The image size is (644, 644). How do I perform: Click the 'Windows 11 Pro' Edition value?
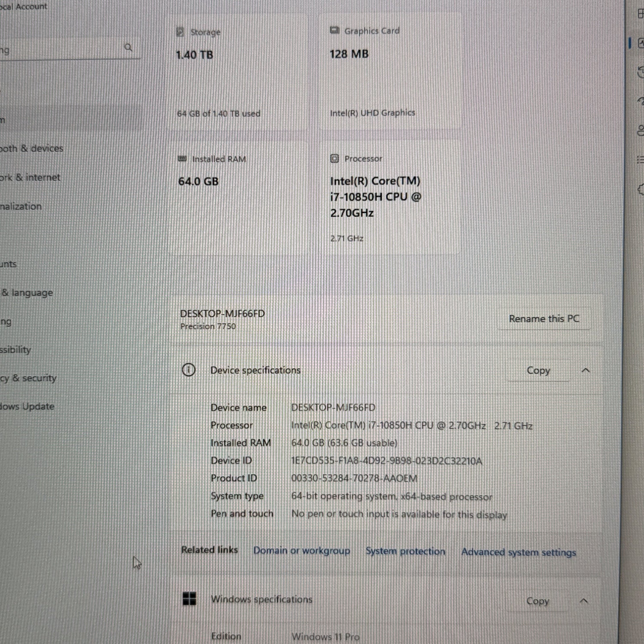click(325, 637)
